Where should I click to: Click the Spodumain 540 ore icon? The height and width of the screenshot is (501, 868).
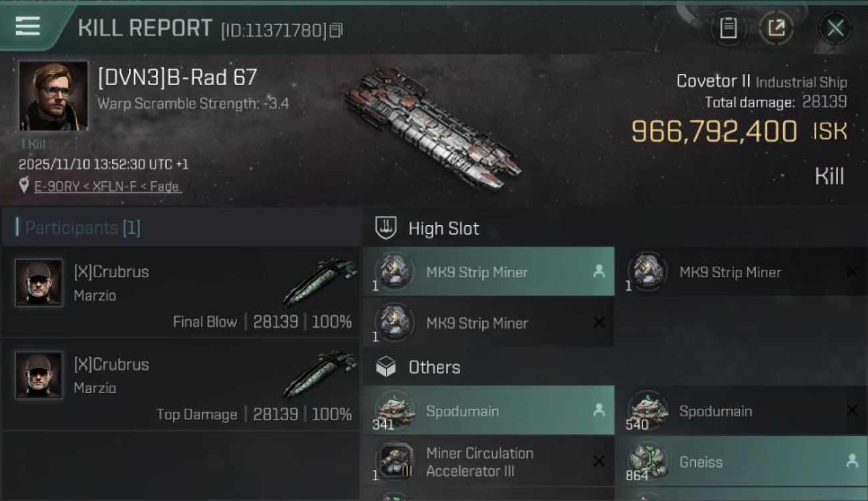click(647, 409)
